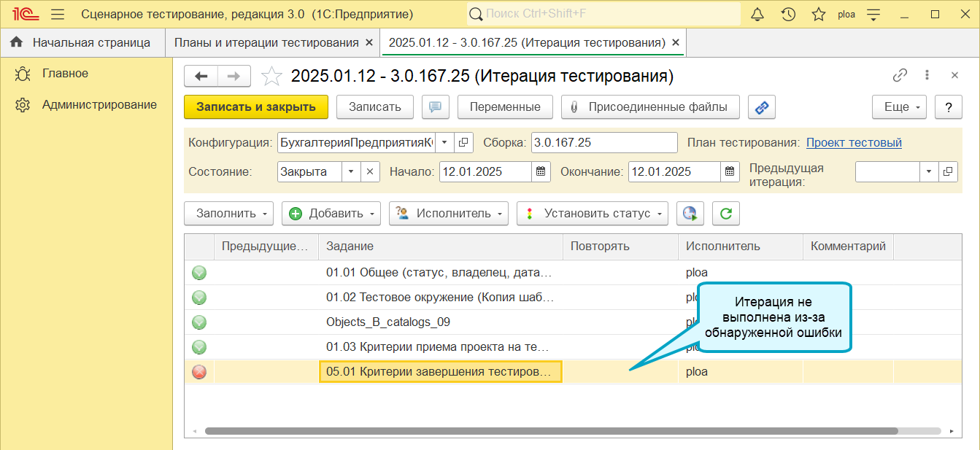
Task: Follow the Проект тестовый link
Action: (854, 142)
